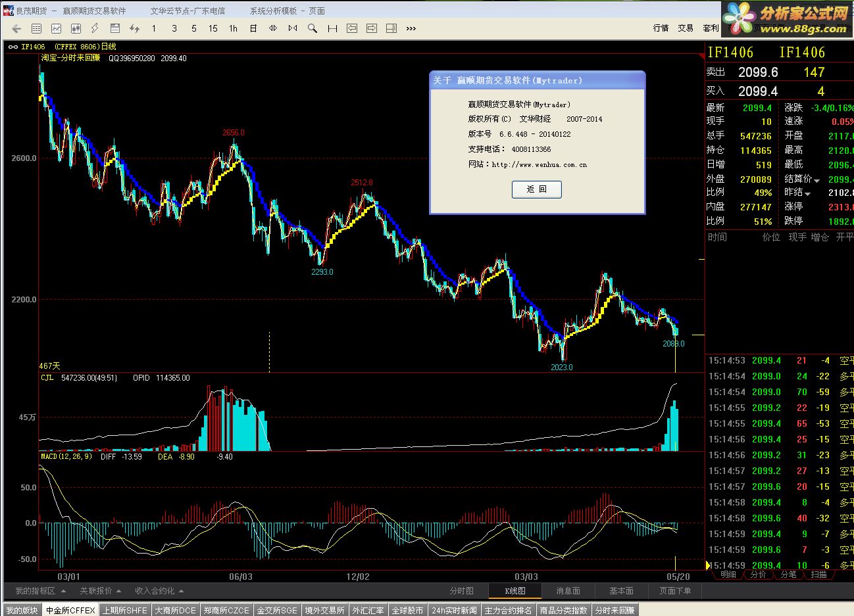Switch to the 消息面 tab
854x616 pixels.
568,591
